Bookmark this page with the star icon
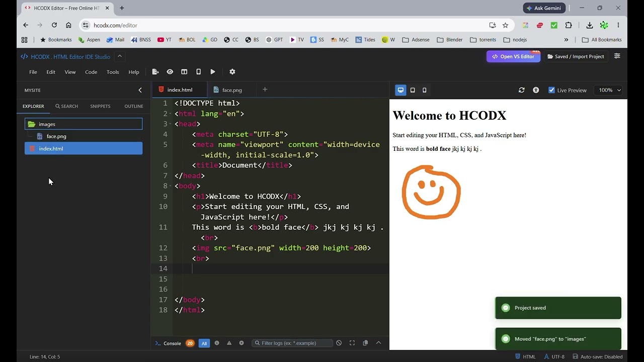644x362 pixels. click(x=505, y=25)
